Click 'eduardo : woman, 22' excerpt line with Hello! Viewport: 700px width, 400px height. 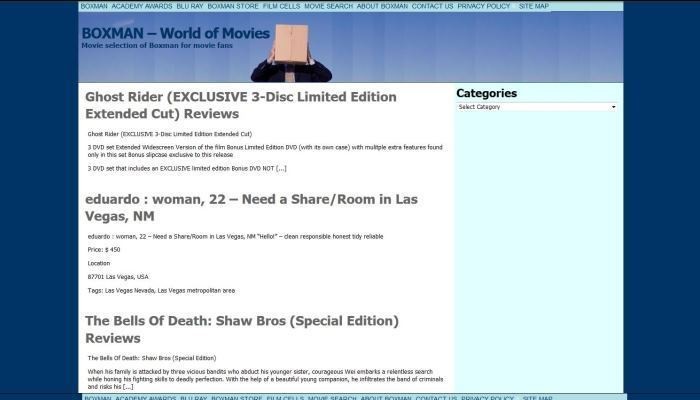pyautogui.click(x=235, y=237)
